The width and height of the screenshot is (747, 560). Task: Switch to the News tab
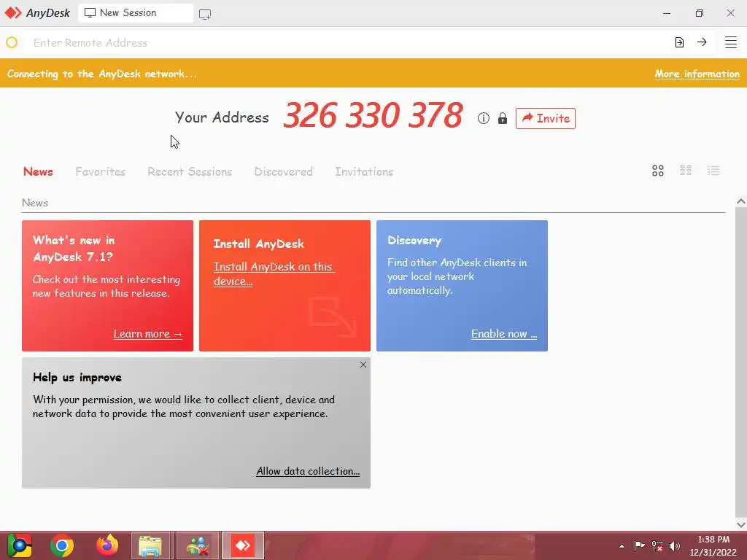pyautogui.click(x=38, y=171)
